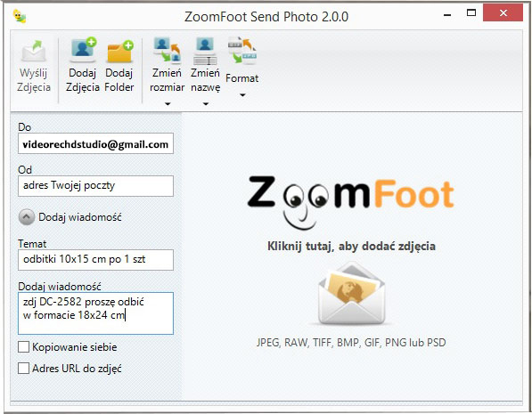Viewport: 532px width, 414px height.
Task: Click Kliknij tutaj, aby dodać zdjęcia
Action: point(351,246)
